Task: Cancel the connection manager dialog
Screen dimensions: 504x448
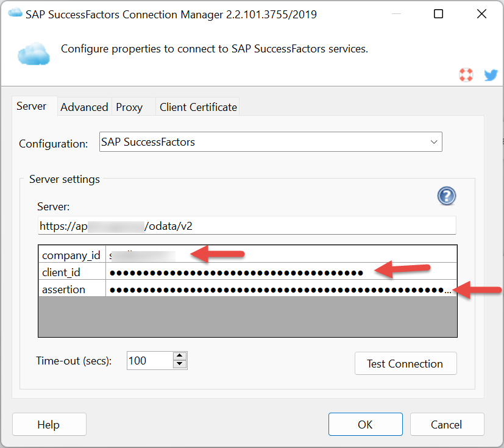Action: (x=447, y=424)
